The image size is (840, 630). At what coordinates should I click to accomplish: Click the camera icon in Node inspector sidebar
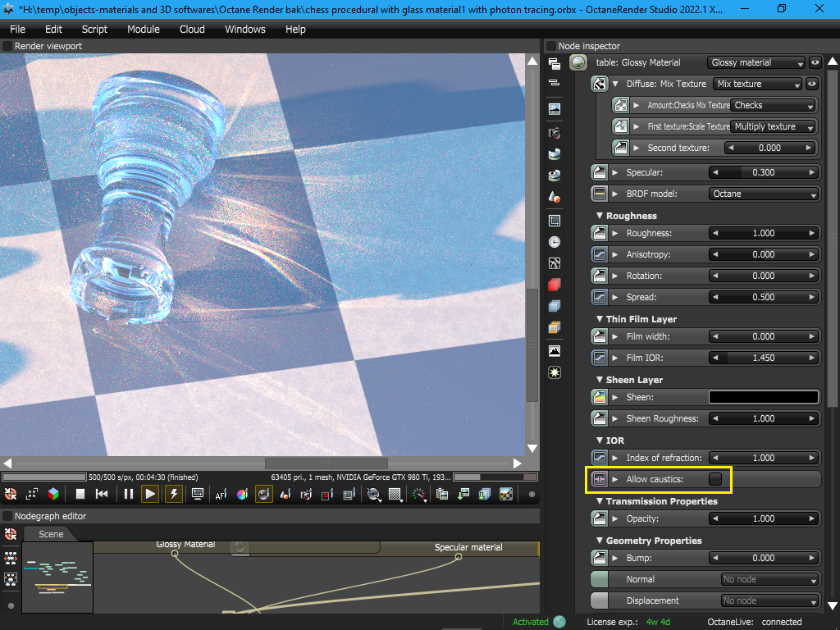click(555, 132)
